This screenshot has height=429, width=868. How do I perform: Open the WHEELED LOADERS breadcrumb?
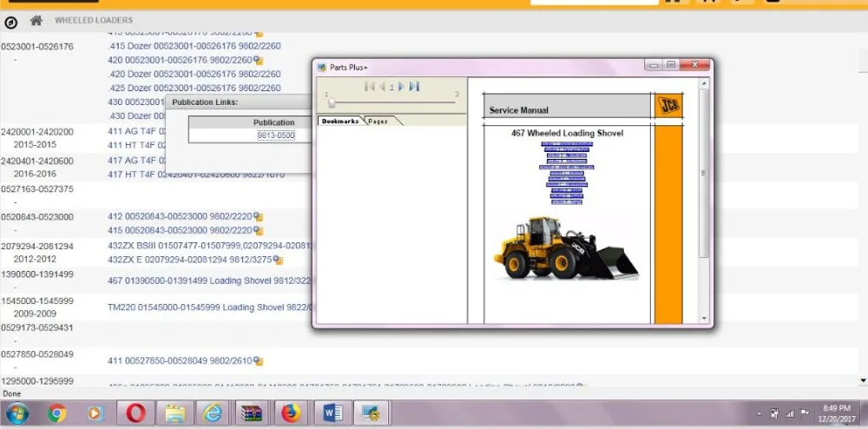click(94, 21)
